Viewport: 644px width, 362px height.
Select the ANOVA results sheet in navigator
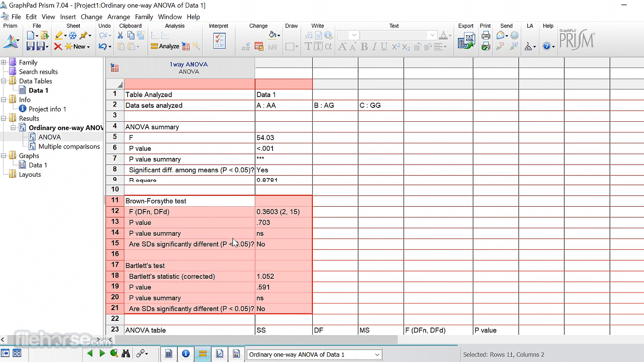click(x=50, y=137)
